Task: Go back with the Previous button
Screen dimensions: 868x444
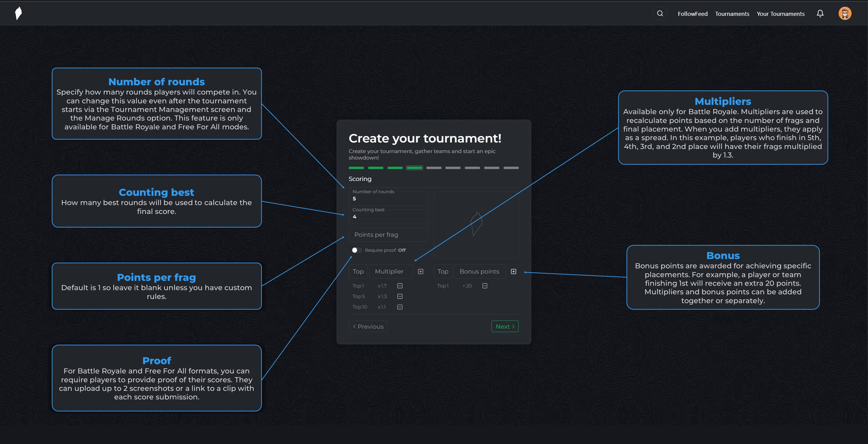Action: [x=368, y=326]
